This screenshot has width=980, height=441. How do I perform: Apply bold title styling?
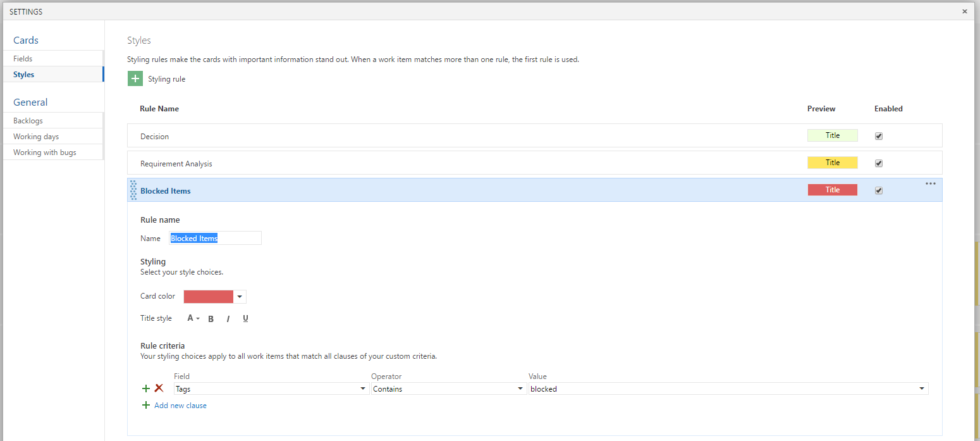tap(211, 318)
